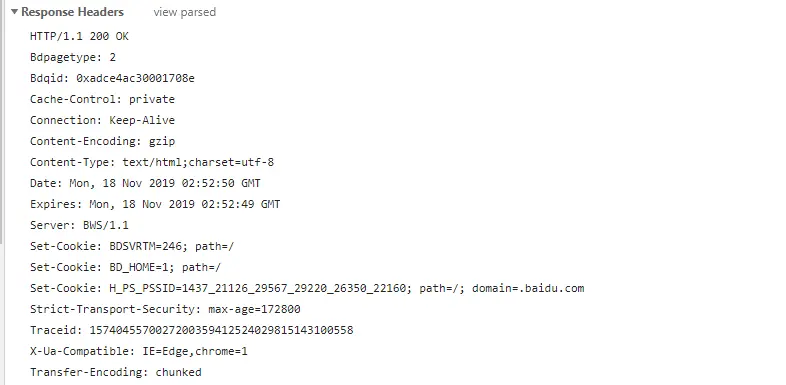The height and width of the screenshot is (385, 786).
Task: Click the Expires header line
Action: point(155,205)
